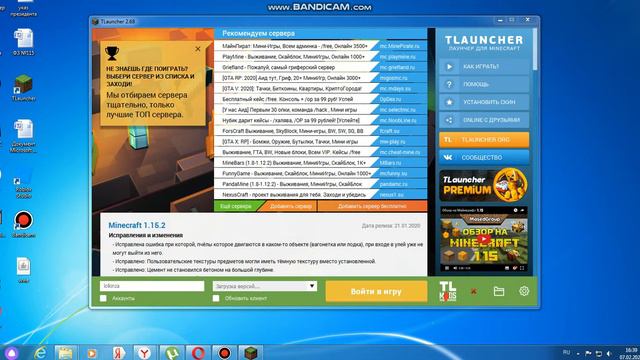The image size is (640, 360).
Task: Select the PandaMine server row
Action: tap(321, 184)
